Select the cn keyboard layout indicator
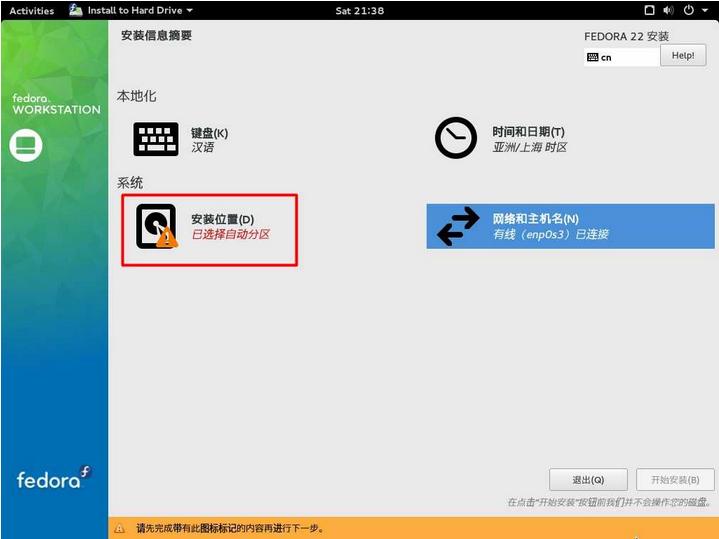 tap(621, 57)
